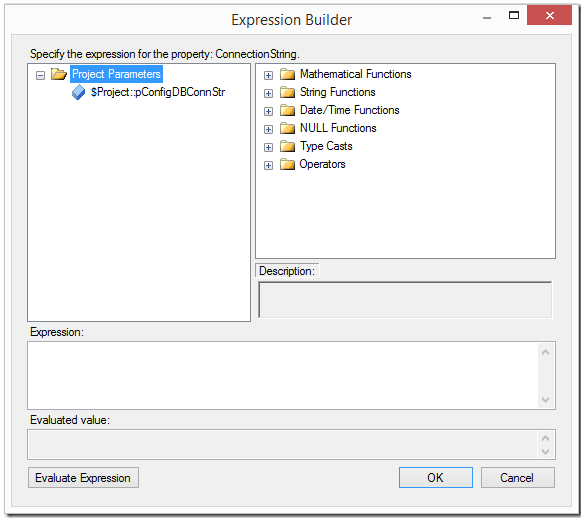
Task: Click the Evaluate Expression button
Action: [x=83, y=478]
